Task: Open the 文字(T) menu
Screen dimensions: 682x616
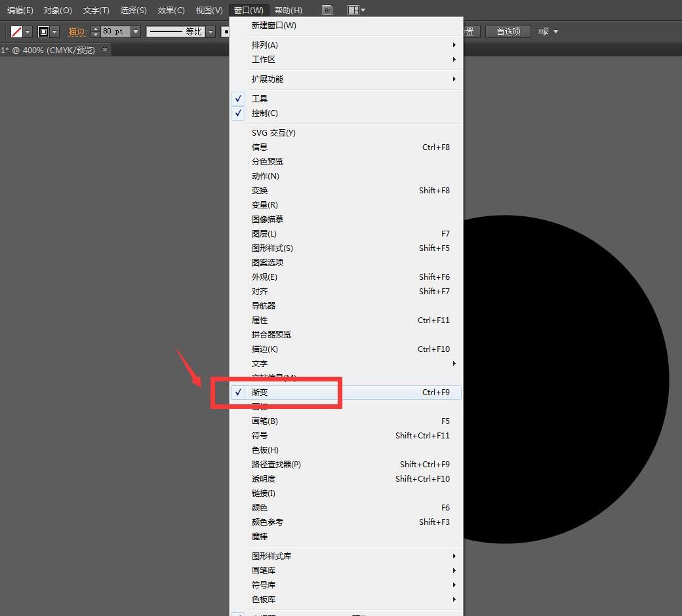Action: pyautogui.click(x=96, y=10)
